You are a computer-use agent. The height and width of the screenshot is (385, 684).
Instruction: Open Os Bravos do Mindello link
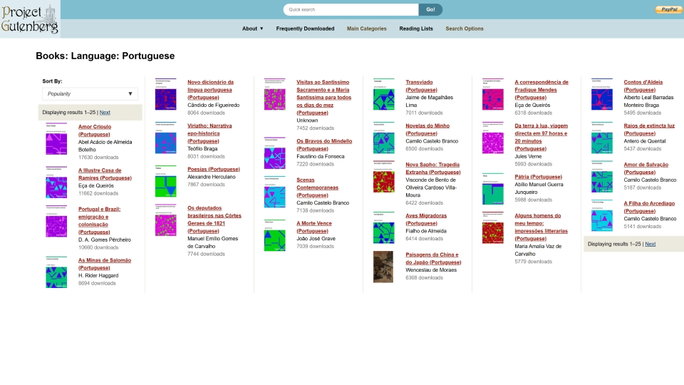[x=324, y=145]
